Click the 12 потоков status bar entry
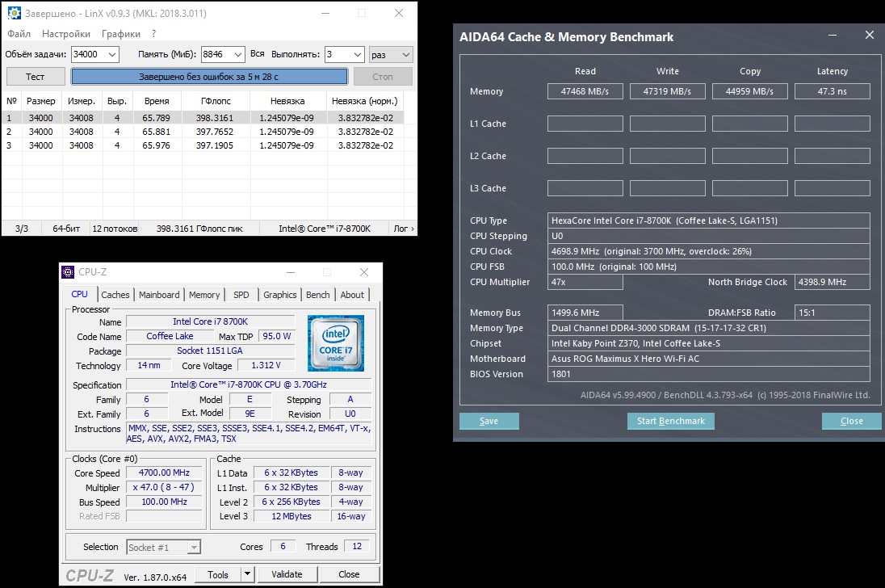Image resolution: width=885 pixels, height=588 pixels. pos(115,229)
